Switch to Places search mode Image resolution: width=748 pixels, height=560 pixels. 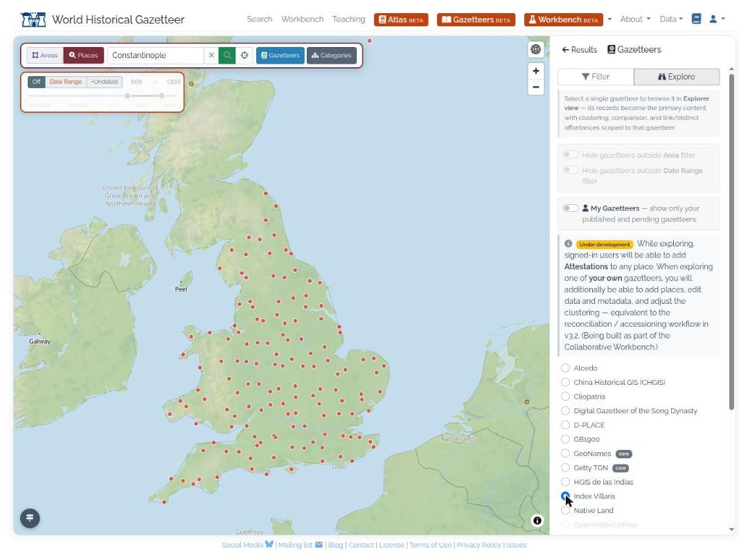point(84,55)
